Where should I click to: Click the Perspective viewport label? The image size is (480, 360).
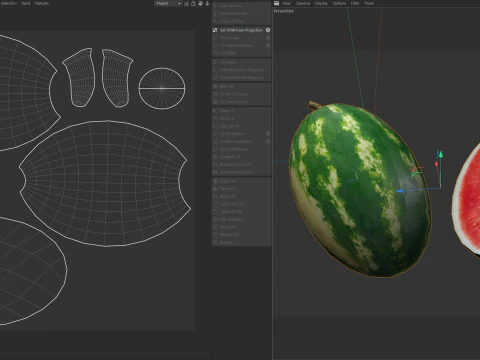(x=284, y=11)
